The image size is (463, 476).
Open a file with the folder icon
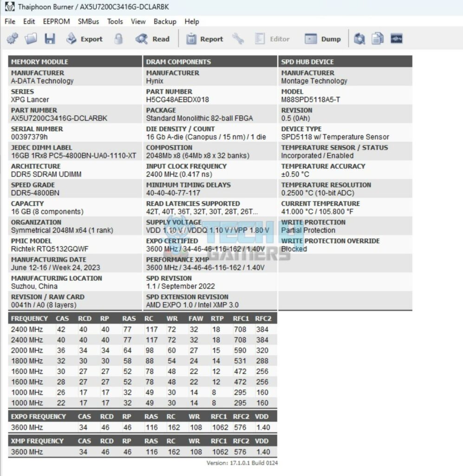[31, 39]
